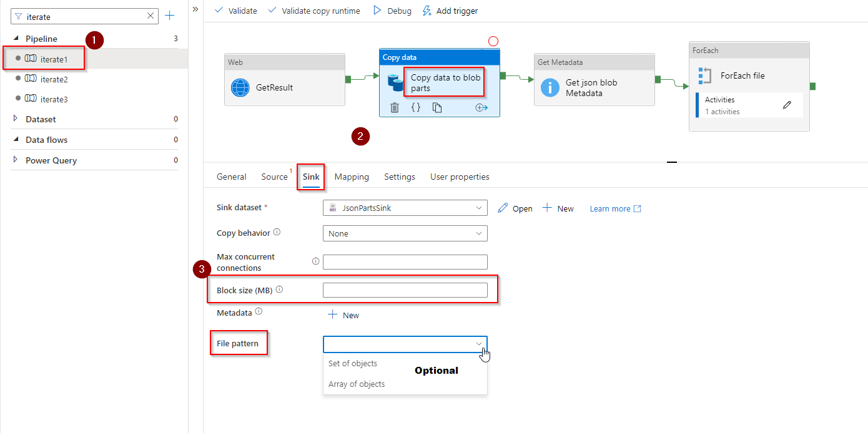Expand the Power Query section
868x433 pixels.
click(16, 160)
